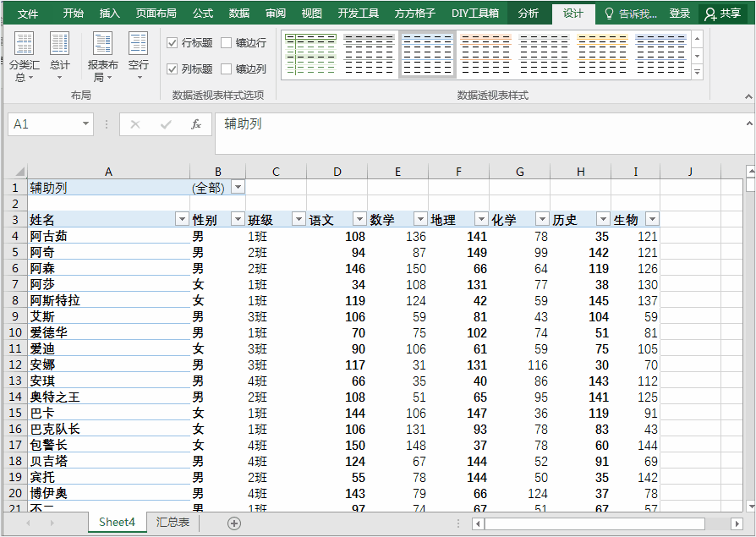Switch to the 视图 tab

[x=311, y=14]
